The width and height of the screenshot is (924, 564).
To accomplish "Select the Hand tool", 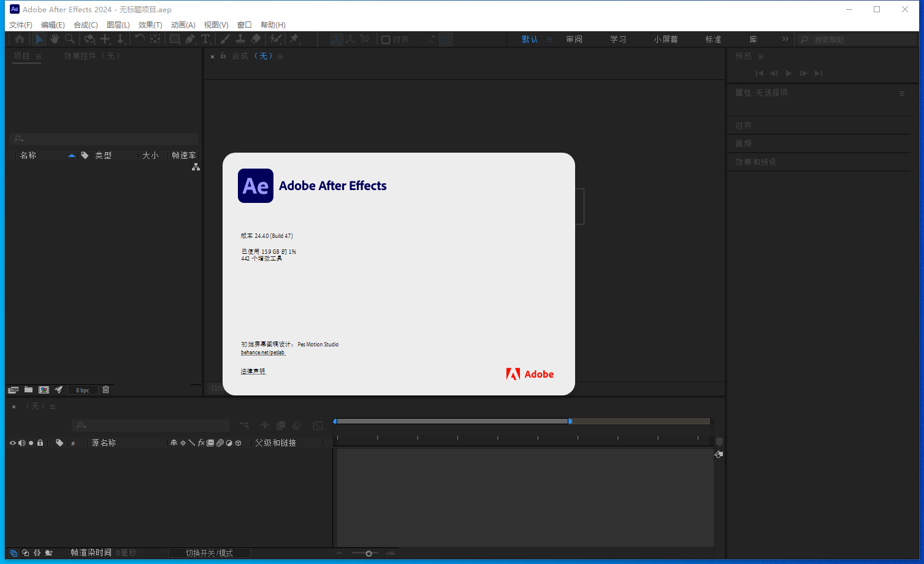I will (x=55, y=39).
